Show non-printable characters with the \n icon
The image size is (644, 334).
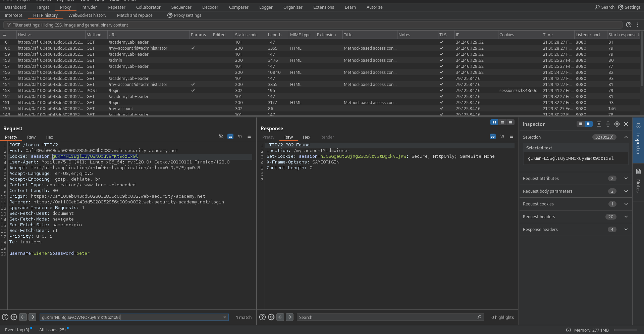(240, 136)
